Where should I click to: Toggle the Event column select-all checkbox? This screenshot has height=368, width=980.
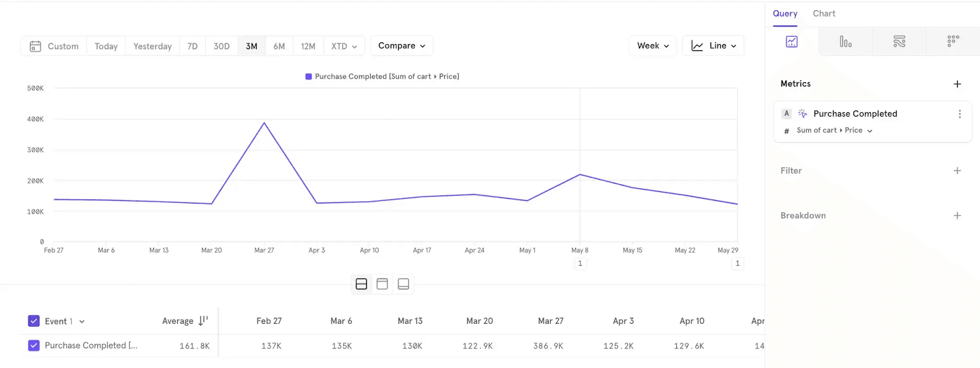pyautogui.click(x=34, y=321)
